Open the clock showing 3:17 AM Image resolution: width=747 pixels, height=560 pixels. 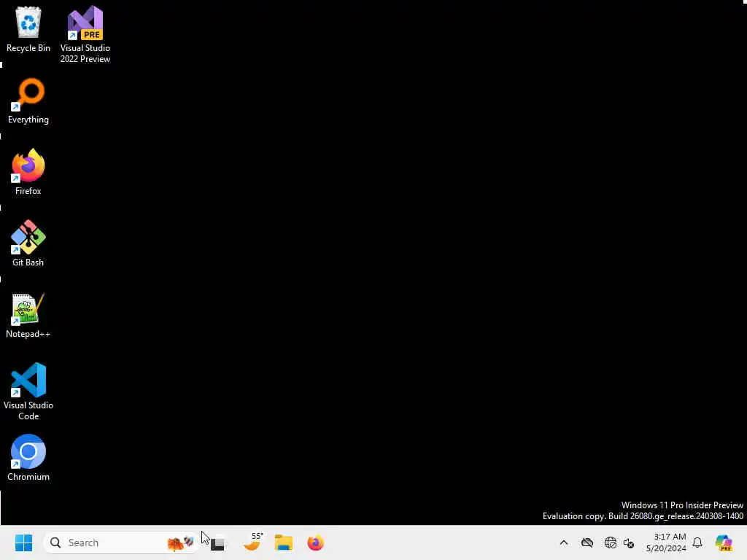(666, 542)
